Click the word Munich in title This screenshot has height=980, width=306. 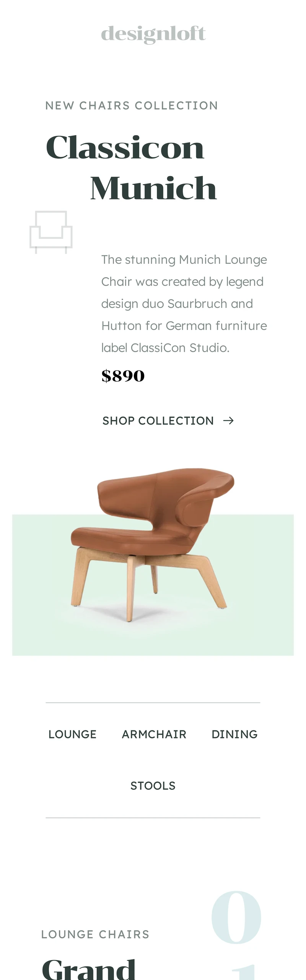click(x=153, y=188)
